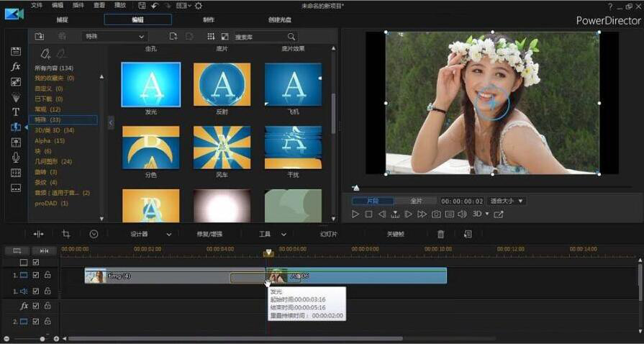The height and width of the screenshot is (344, 644).
Task: Click the crop tool in timeline toolbar
Action: (66, 234)
